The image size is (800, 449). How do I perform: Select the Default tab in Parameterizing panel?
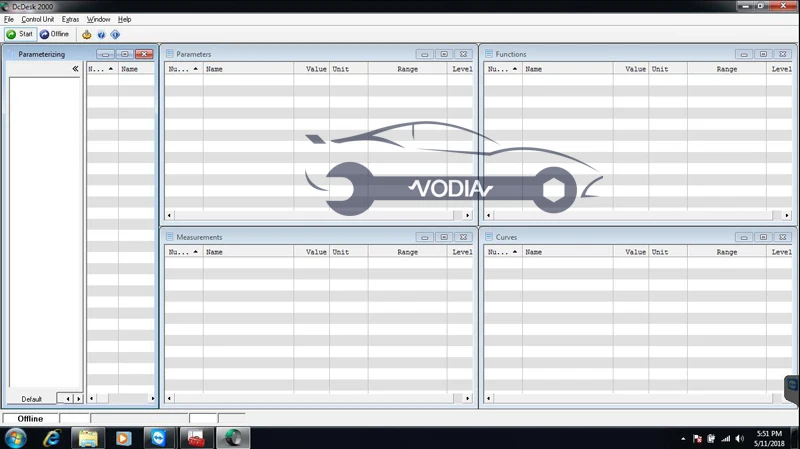pos(32,399)
